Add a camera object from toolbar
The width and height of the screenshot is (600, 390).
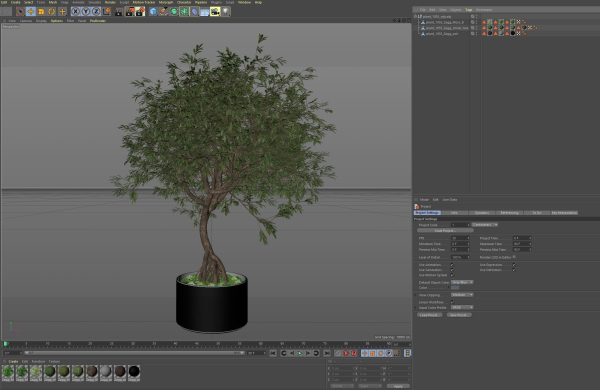(x=215, y=11)
